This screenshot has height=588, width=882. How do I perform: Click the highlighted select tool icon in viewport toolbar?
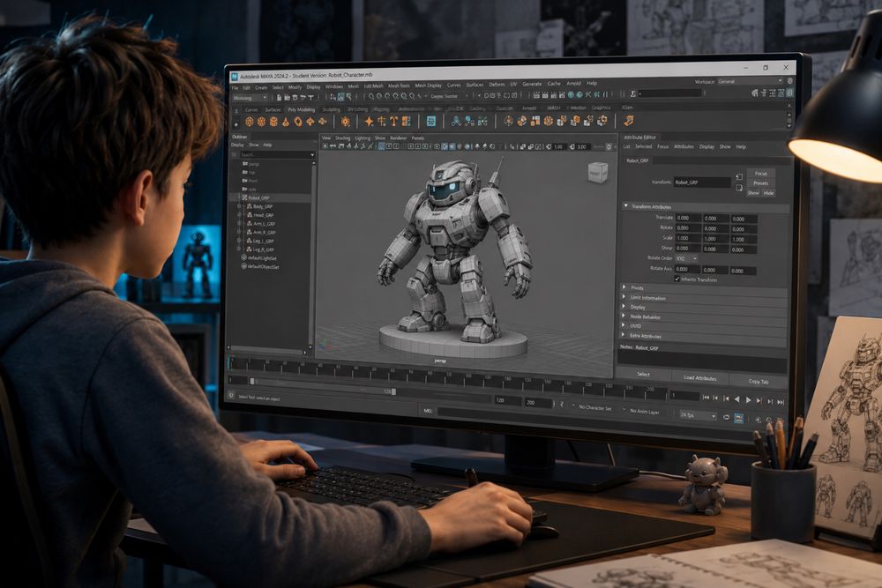tap(381, 146)
